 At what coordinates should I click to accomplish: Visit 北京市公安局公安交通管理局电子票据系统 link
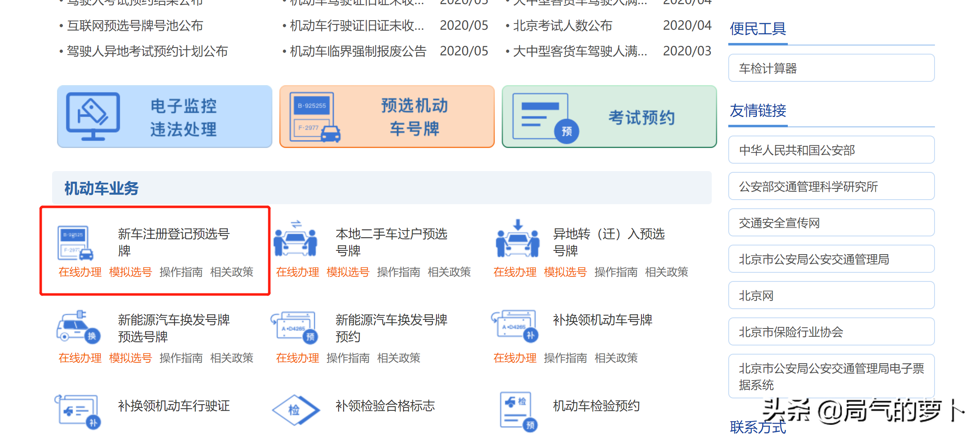(831, 376)
